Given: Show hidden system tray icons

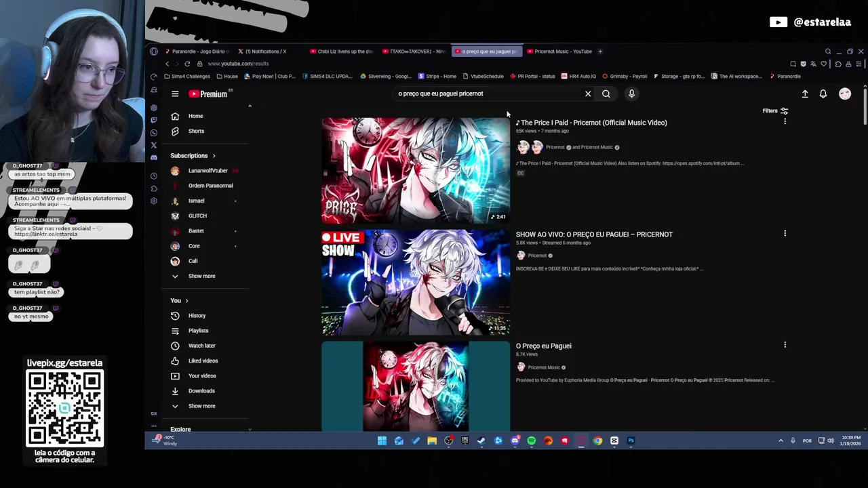Looking at the screenshot, I should click(x=781, y=441).
